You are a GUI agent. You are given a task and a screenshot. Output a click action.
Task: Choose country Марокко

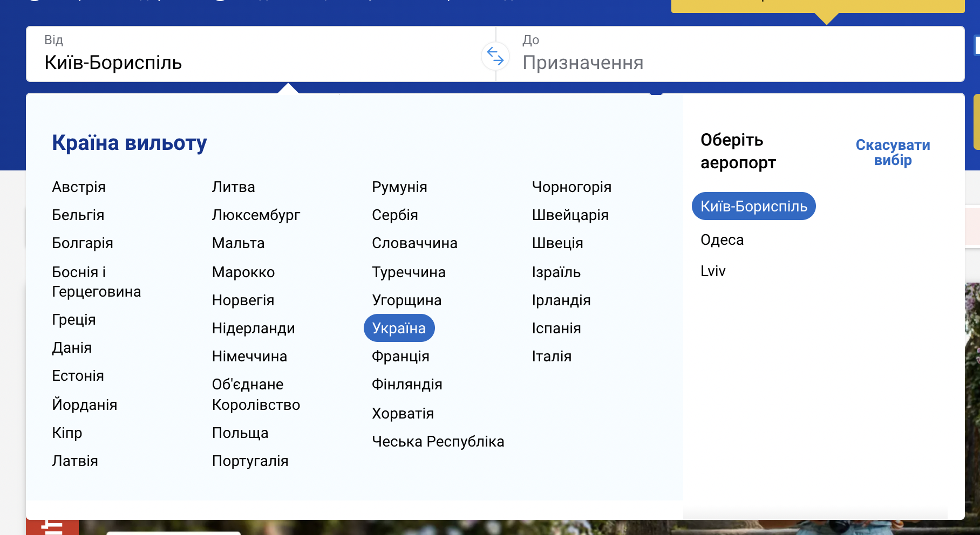pos(243,272)
